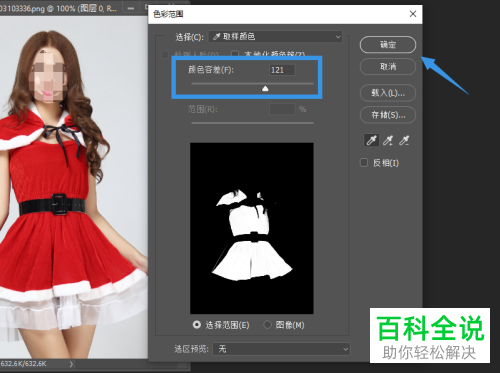Viewport: 500px width, 373px height.
Task: Switch to the 03103336.png document tab
Action: [58, 8]
